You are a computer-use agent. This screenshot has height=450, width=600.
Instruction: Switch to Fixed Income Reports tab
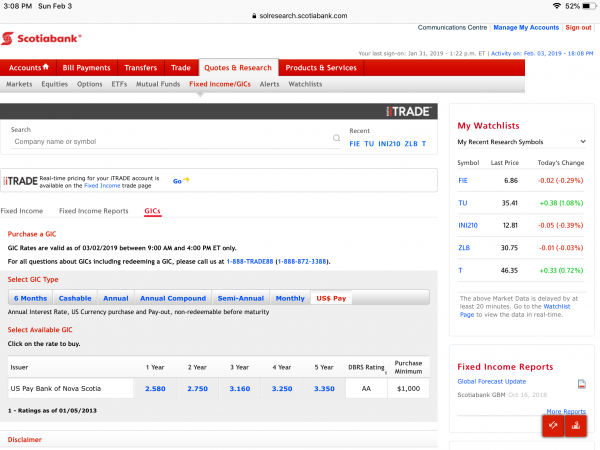[93, 211]
